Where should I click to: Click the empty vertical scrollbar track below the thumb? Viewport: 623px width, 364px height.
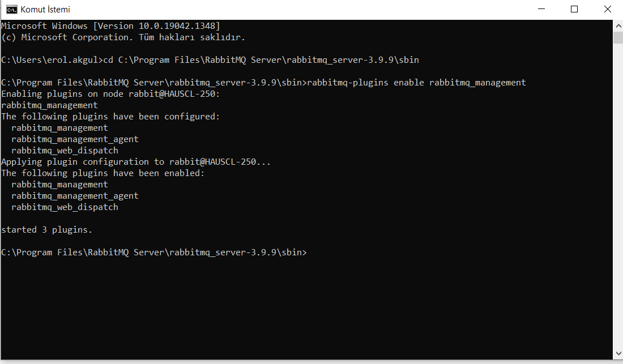pos(618,198)
